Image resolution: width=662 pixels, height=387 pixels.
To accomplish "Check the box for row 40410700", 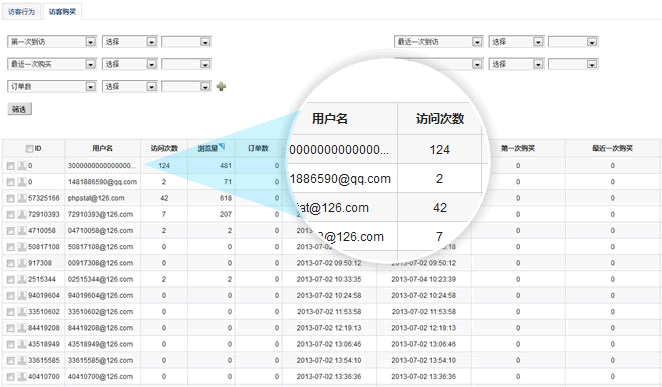I will click(11, 377).
